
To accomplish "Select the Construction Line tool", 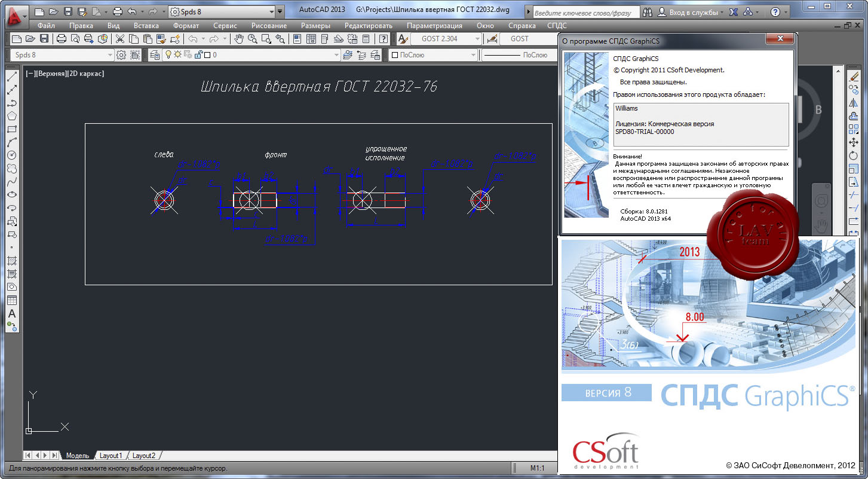I will [11, 90].
